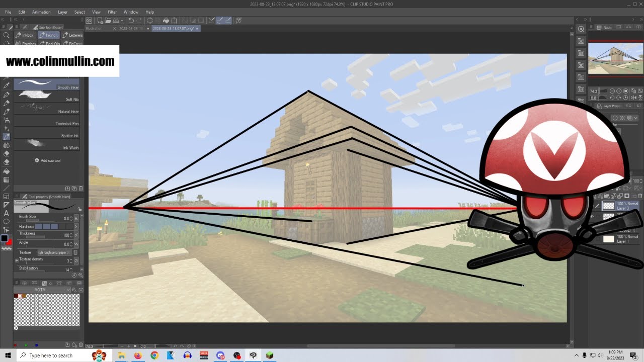The width and height of the screenshot is (644, 362).
Task: Expand the Hardness options arrow
Action: (76, 227)
